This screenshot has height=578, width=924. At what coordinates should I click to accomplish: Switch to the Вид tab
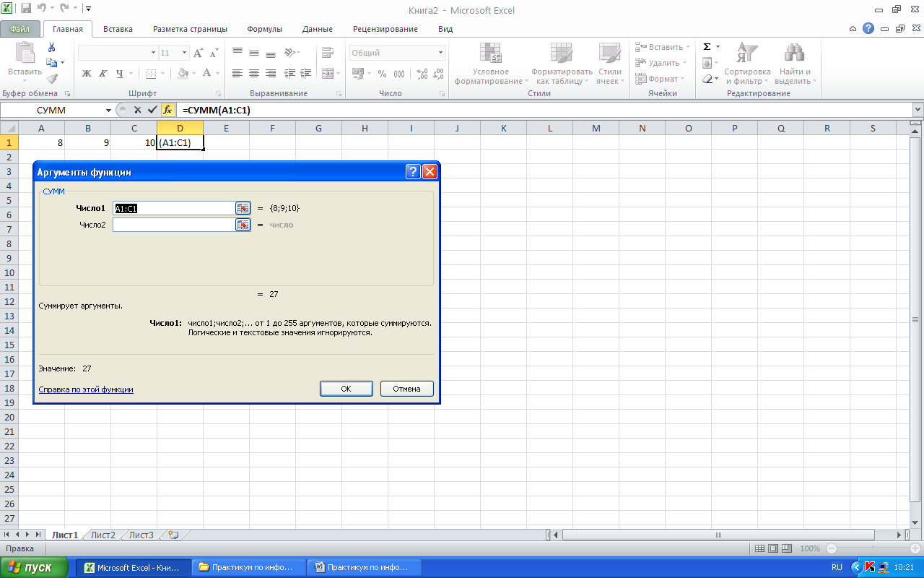445,29
